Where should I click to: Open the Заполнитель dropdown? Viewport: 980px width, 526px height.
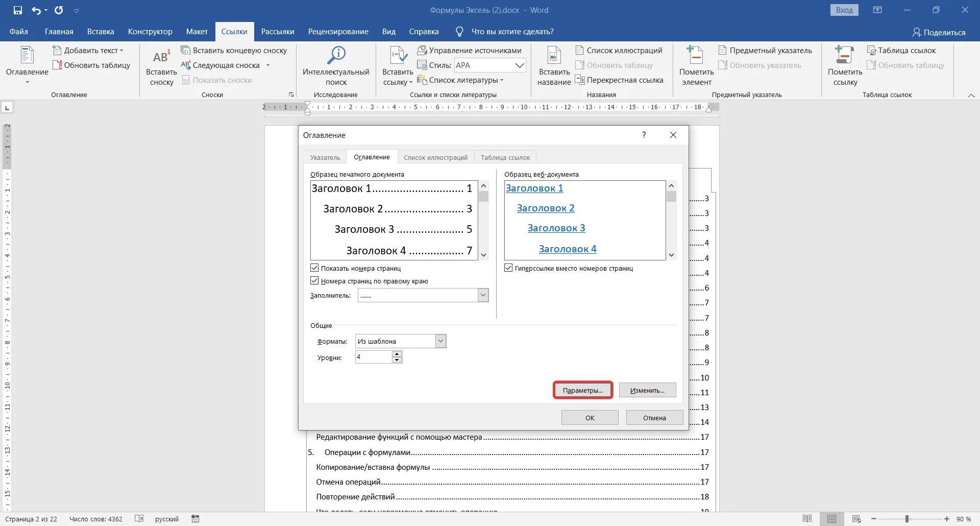click(x=483, y=295)
